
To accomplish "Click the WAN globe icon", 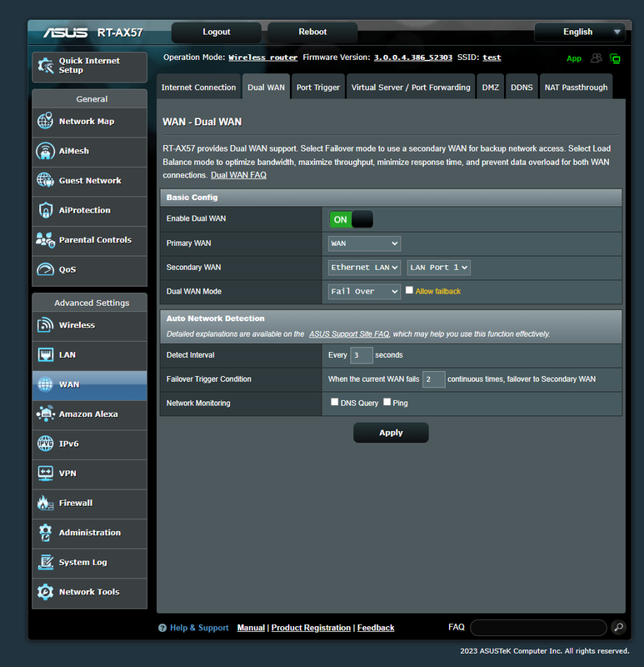I will (46, 384).
